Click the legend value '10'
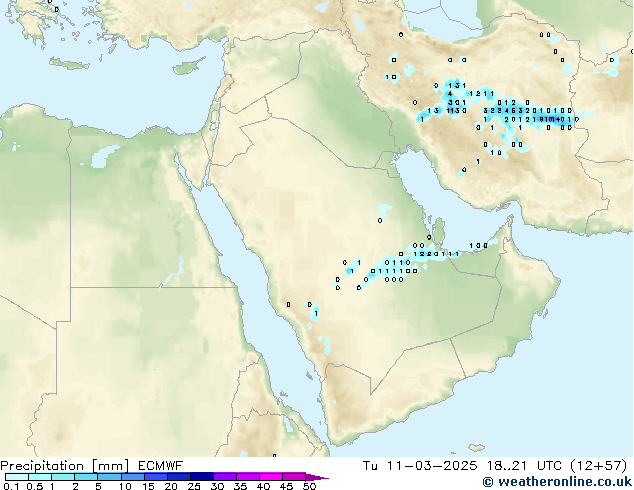Viewport: 634px width, 490px height. (125, 486)
